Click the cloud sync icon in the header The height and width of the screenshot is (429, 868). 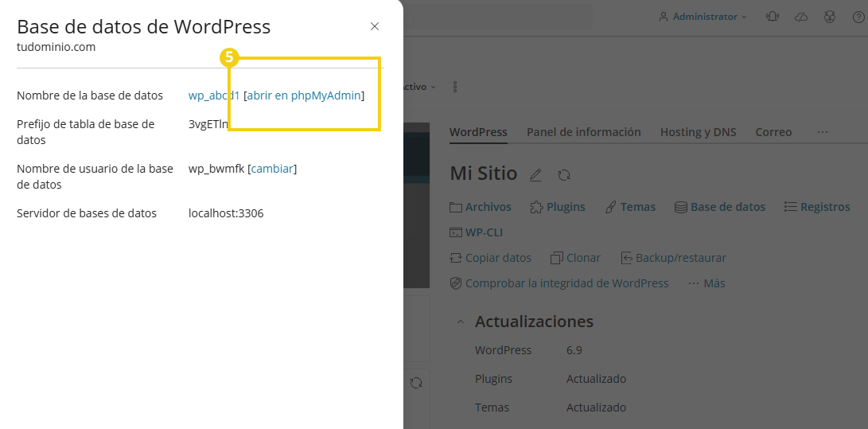[x=801, y=17]
